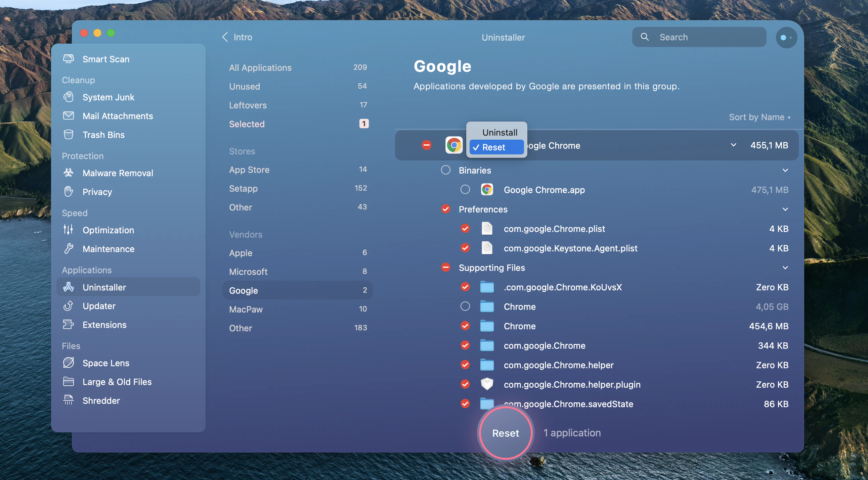Open the Space Lens planet icon
868x480 pixels.
69,363
